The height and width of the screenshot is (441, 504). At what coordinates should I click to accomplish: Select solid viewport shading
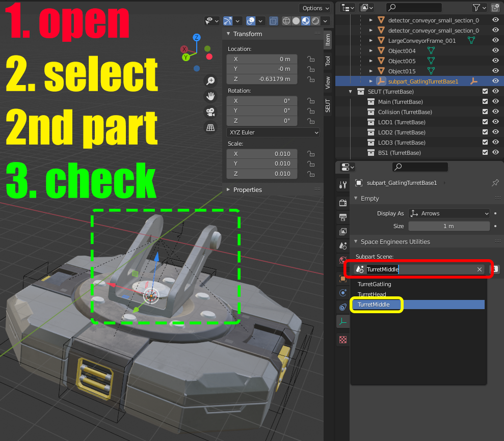point(296,21)
